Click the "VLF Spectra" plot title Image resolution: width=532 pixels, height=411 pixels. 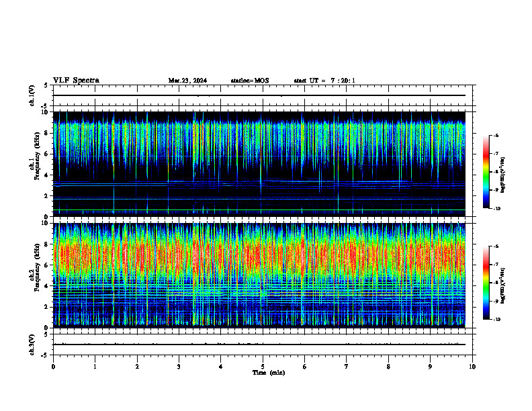tap(76, 81)
